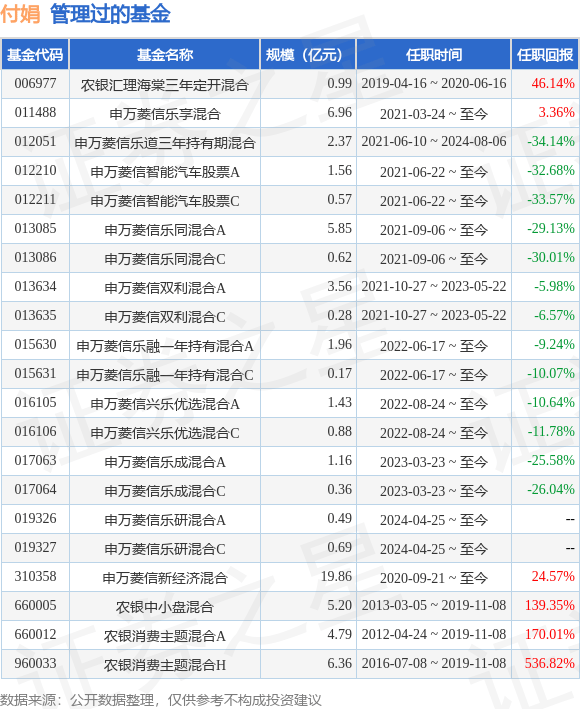Click the 任职回报 column header
Screen dimensions: 580x709
545,55
